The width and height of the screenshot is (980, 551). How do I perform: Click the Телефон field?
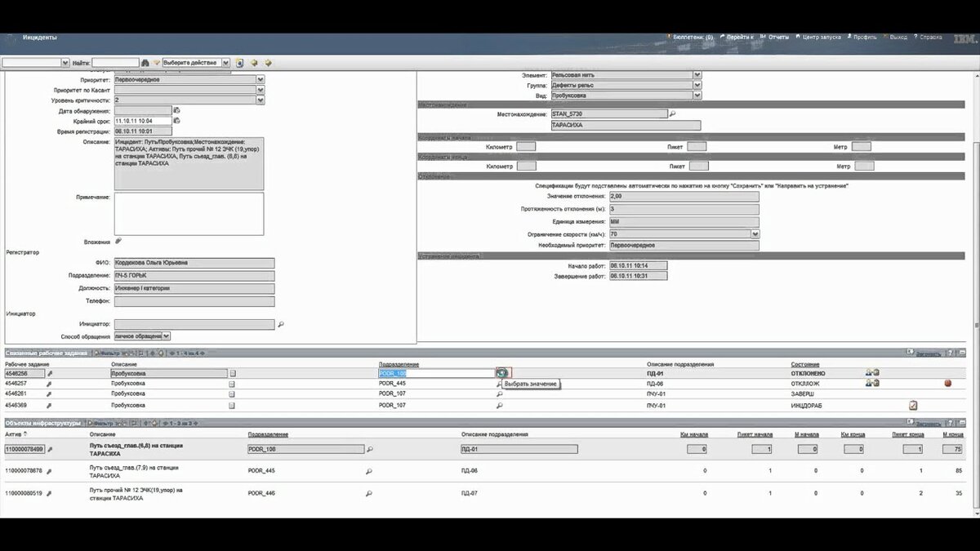(x=194, y=301)
